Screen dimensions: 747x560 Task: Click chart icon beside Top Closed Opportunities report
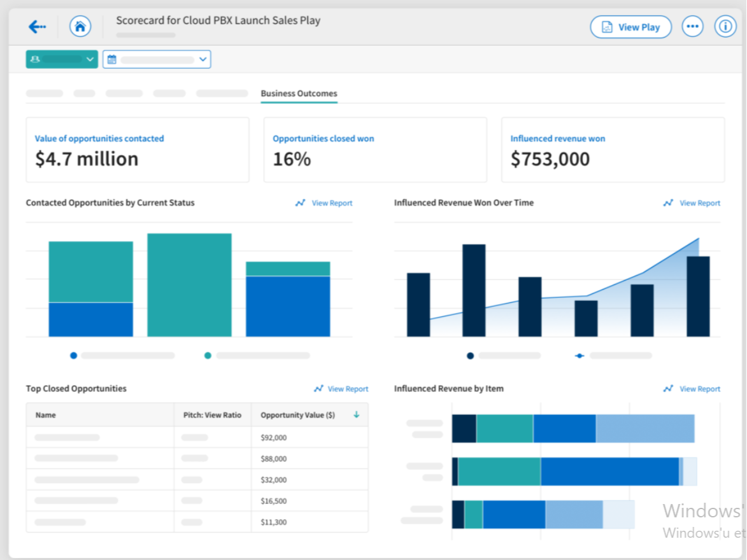(x=318, y=389)
